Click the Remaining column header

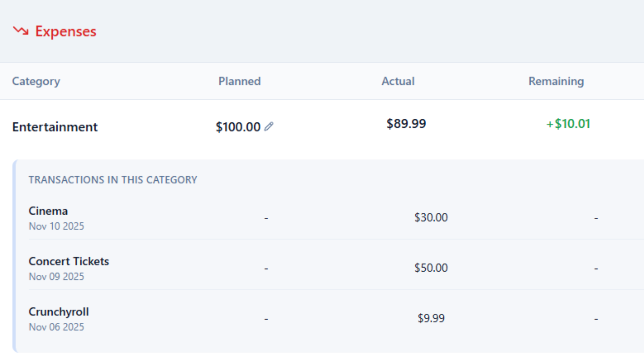556,81
